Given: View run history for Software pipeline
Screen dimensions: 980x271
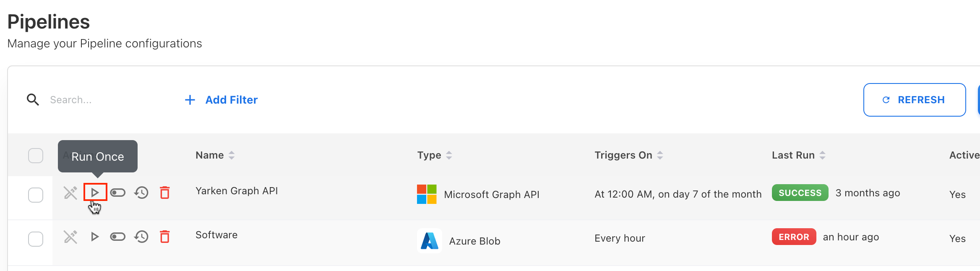Looking at the screenshot, I should click(x=141, y=237).
